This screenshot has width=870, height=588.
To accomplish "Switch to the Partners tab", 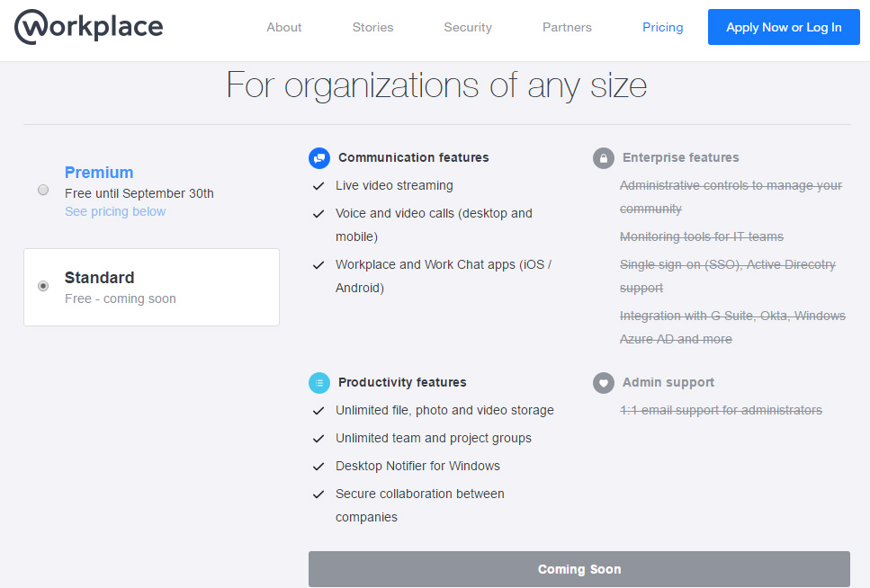I will click(x=567, y=27).
